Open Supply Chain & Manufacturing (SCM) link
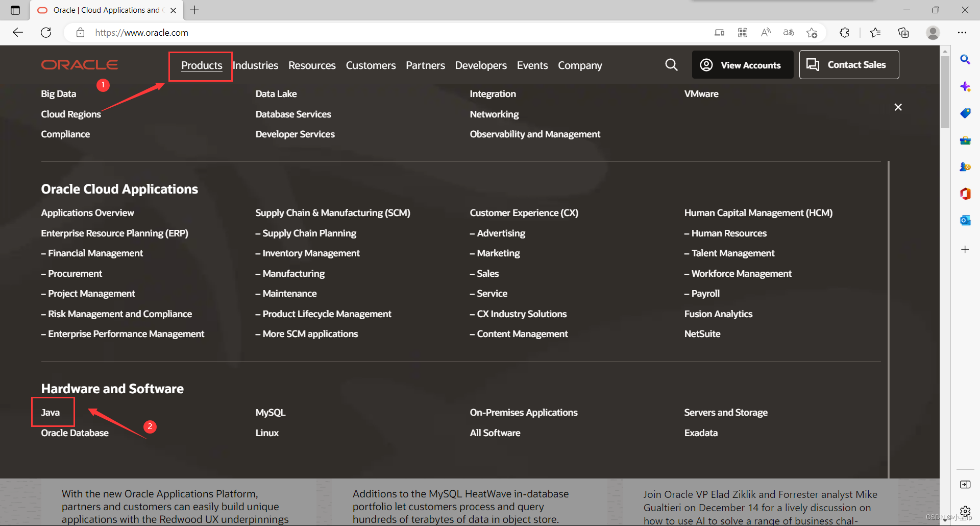Image resolution: width=980 pixels, height=526 pixels. (333, 212)
